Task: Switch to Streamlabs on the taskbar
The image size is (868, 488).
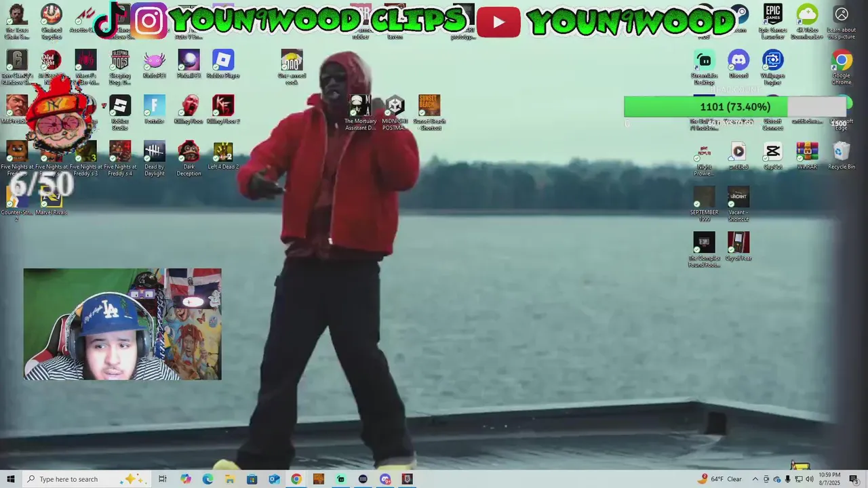Action: [x=340, y=479]
